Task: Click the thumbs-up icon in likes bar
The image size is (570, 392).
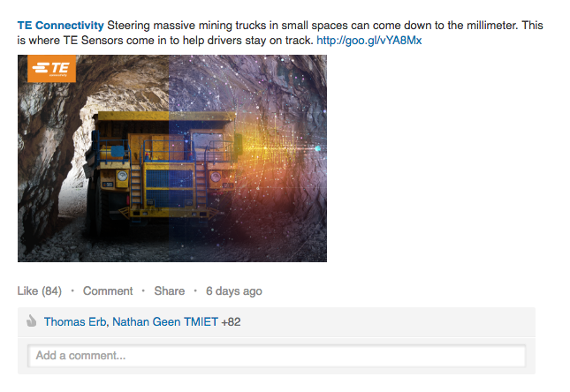Action: 32,321
